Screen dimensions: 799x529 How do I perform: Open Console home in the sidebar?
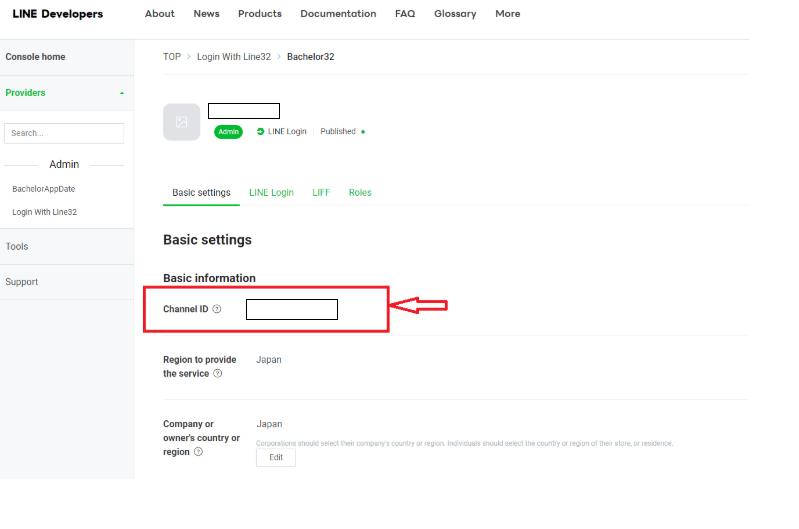click(x=35, y=57)
